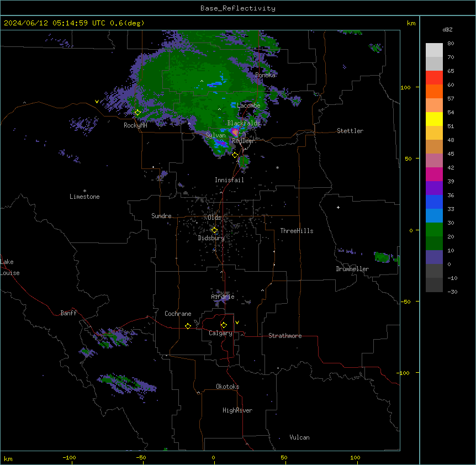Click the Innisfail city label
The height and width of the screenshot is (465, 476).
click(x=229, y=180)
